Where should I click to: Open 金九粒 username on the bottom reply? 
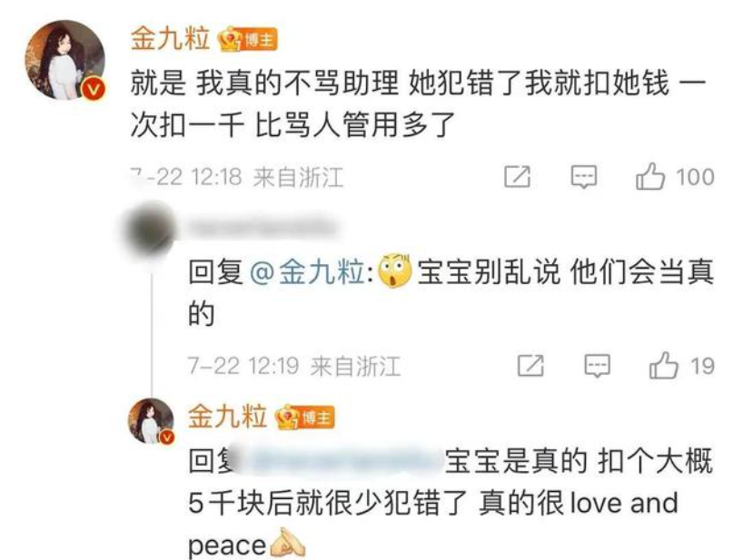pos(227,416)
